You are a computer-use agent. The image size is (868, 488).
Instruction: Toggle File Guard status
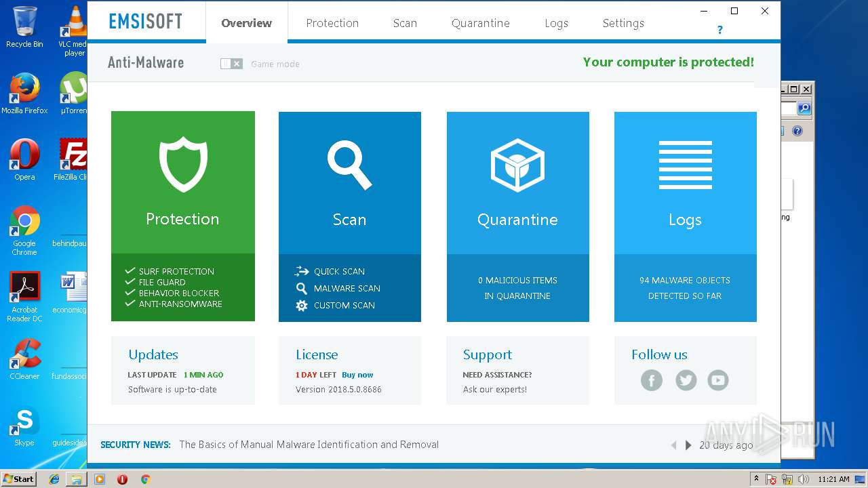pyautogui.click(x=155, y=282)
